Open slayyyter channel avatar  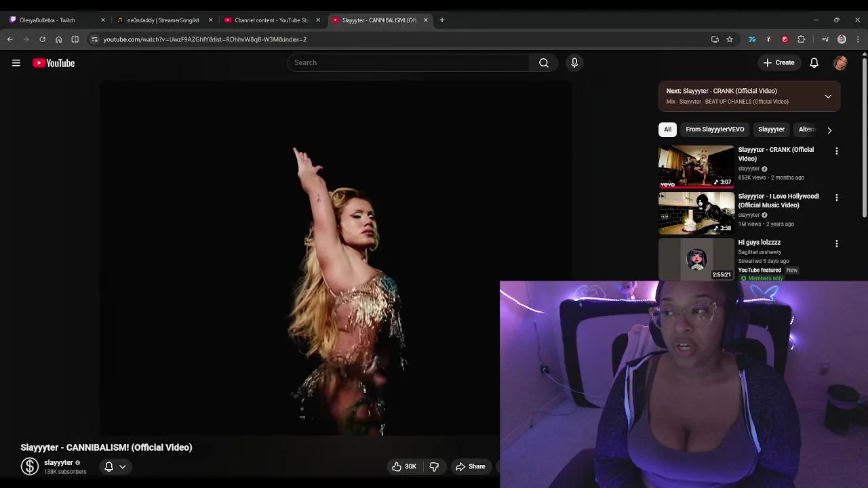[30, 466]
